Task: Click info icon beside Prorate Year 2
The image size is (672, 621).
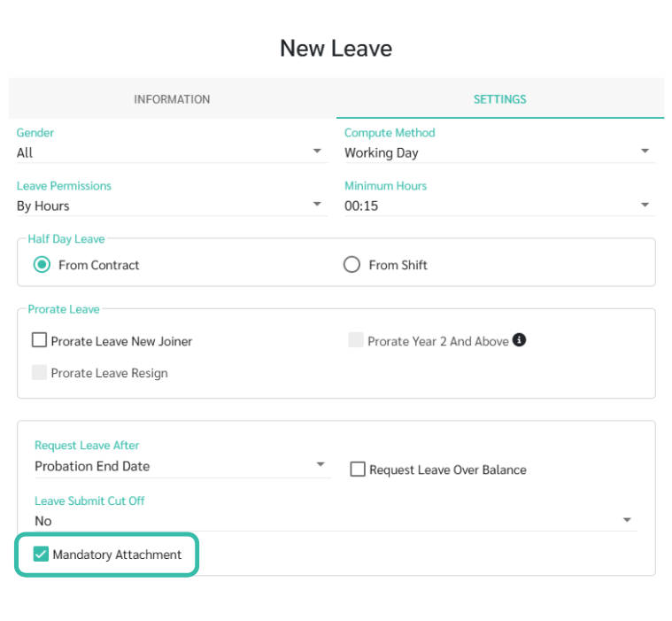Action: 520,340
